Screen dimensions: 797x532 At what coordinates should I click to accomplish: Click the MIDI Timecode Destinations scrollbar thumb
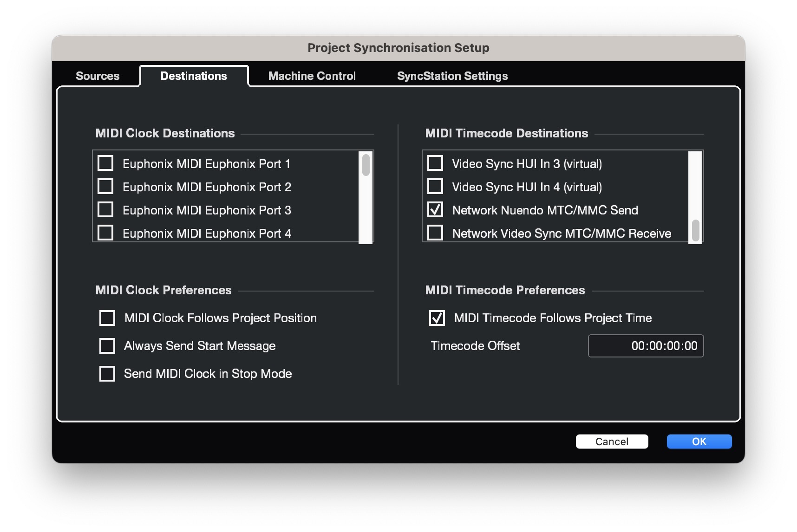(x=695, y=231)
